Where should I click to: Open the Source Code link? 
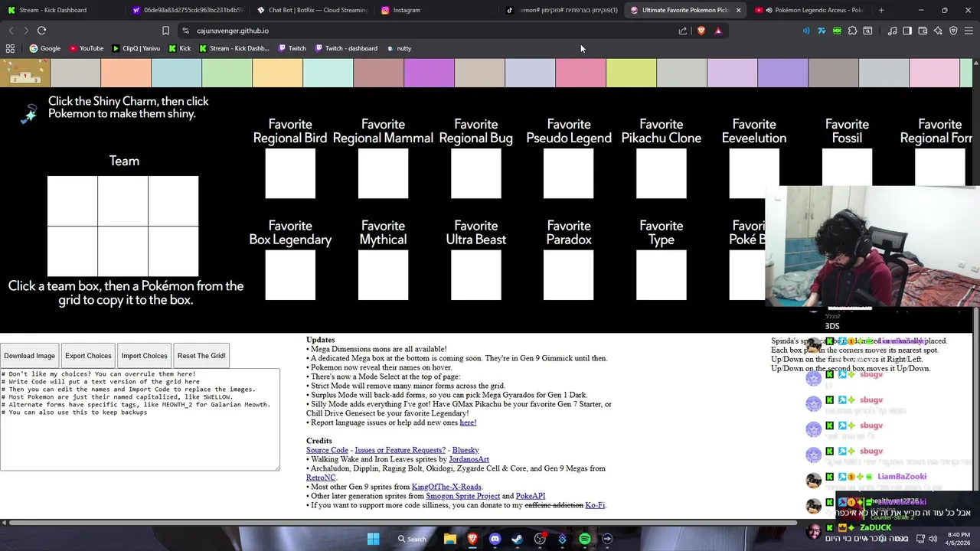tap(327, 450)
